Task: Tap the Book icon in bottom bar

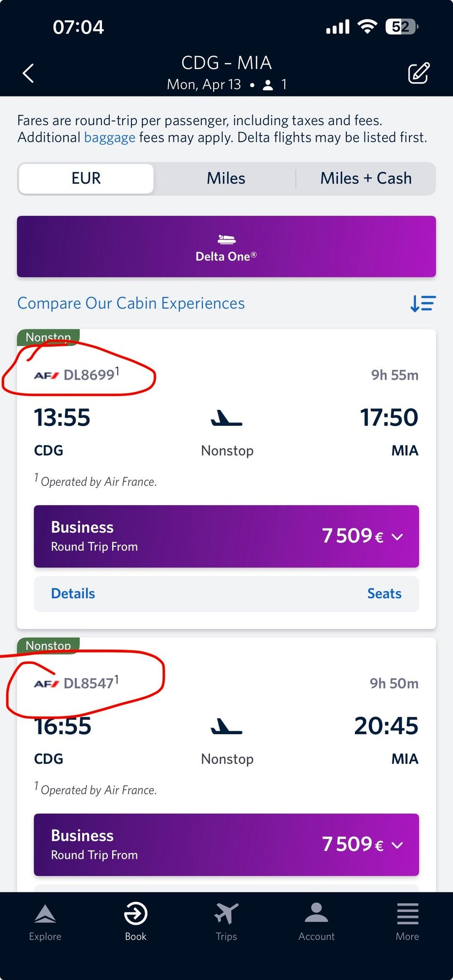Action: pos(135,914)
